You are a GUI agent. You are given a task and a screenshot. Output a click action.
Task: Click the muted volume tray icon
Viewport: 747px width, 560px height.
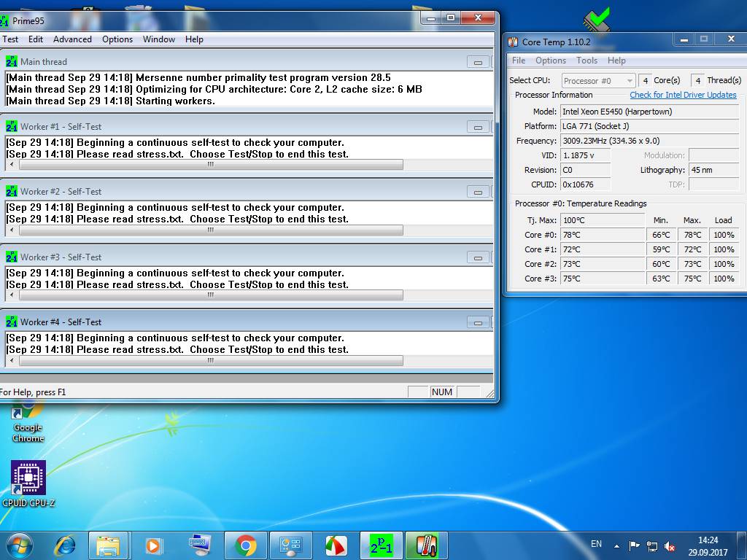point(670,546)
